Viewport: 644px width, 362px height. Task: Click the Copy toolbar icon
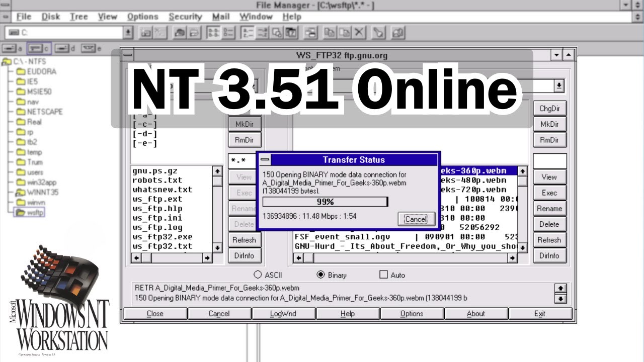[x=331, y=33]
